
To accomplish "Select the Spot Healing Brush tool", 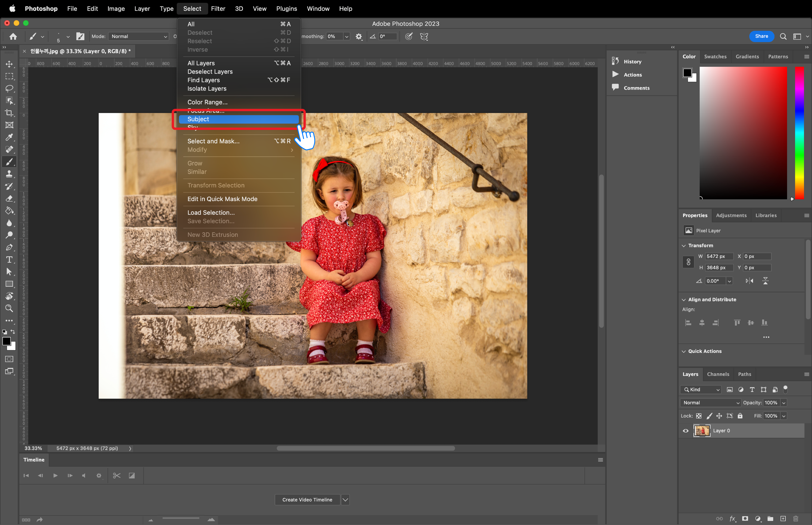I will point(9,149).
